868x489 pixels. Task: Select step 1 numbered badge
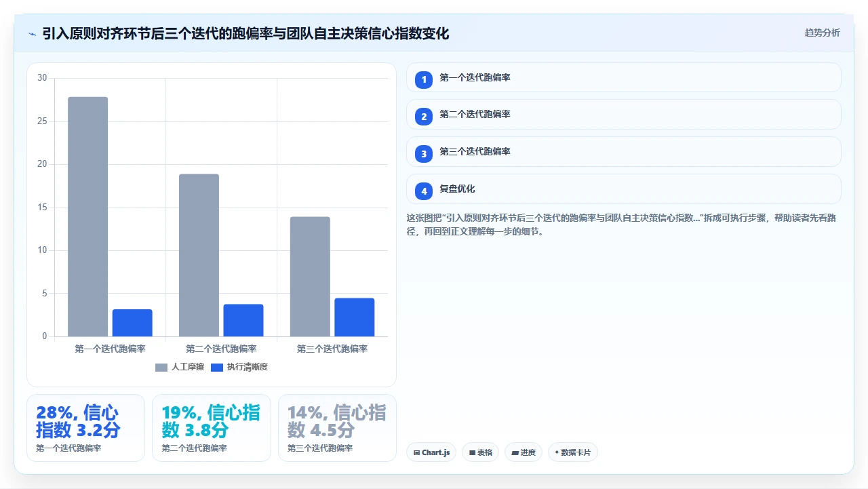point(424,79)
